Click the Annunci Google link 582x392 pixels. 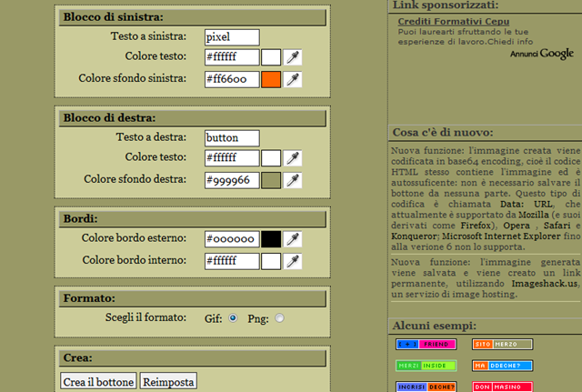(x=542, y=54)
